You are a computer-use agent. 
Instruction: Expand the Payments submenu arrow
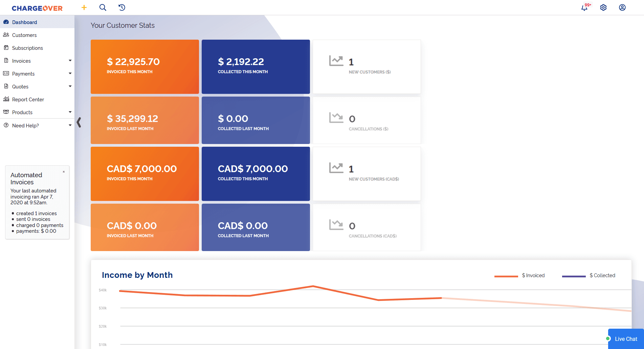click(x=70, y=74)
